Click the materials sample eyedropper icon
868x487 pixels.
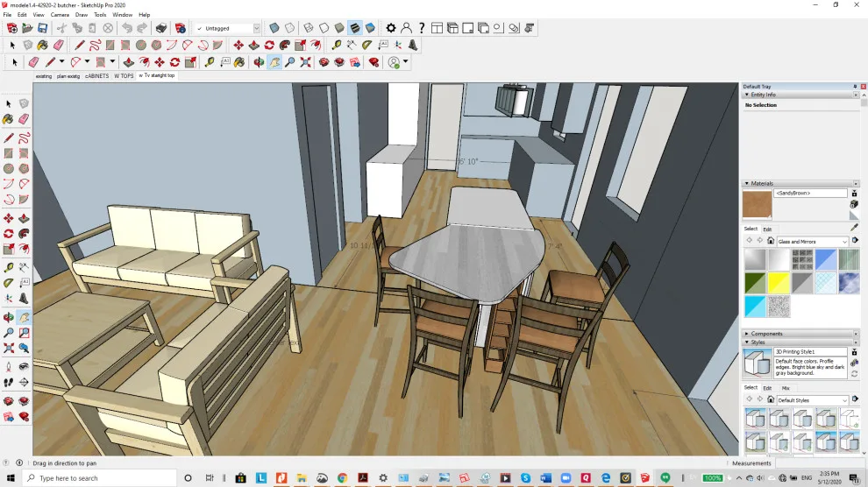tap(854, 227)
